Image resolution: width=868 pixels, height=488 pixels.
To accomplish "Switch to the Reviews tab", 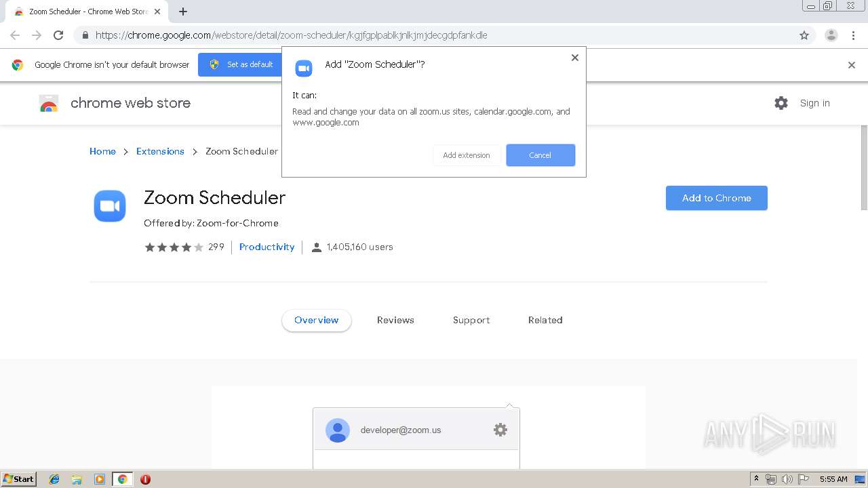I will (x=395, y=320).
